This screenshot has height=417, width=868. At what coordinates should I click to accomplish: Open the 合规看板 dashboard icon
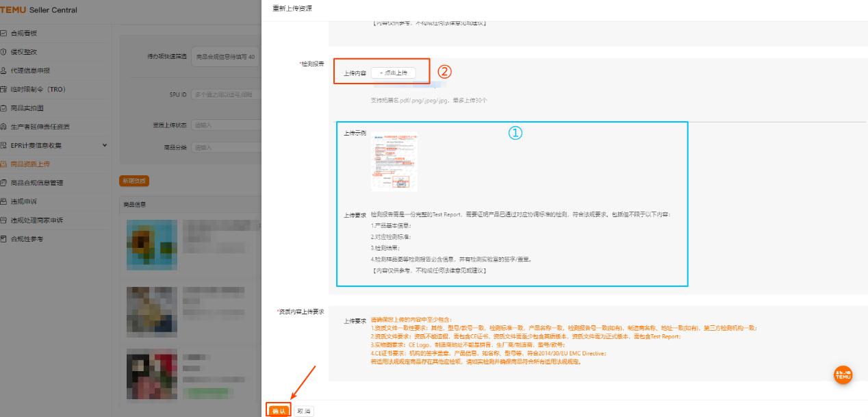point(9,33)
